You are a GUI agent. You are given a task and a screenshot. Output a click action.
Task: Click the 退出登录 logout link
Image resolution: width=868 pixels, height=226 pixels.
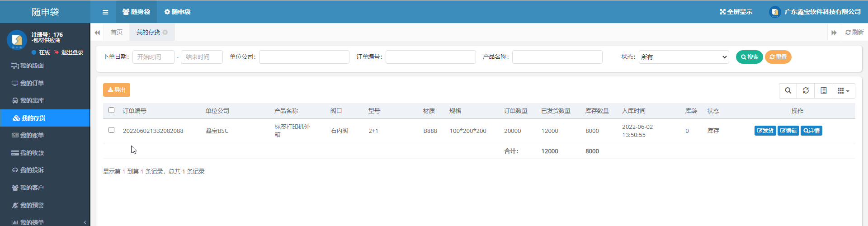click(x=69, y=52)
